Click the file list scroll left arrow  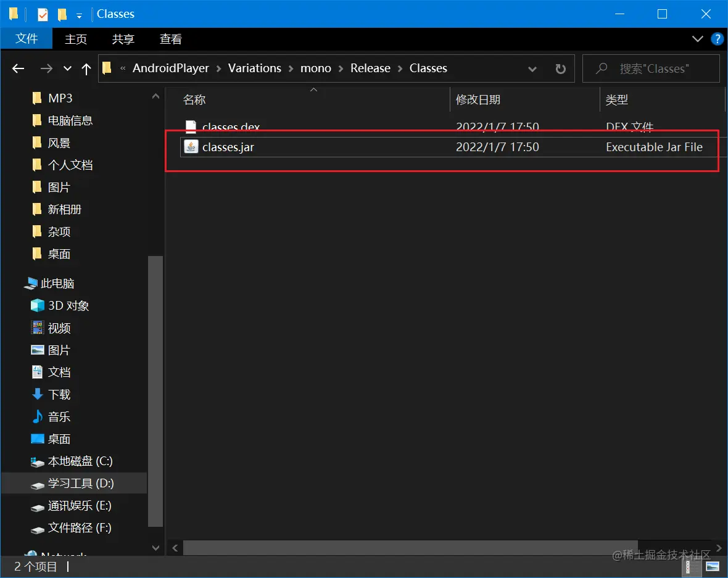(175, 548)
